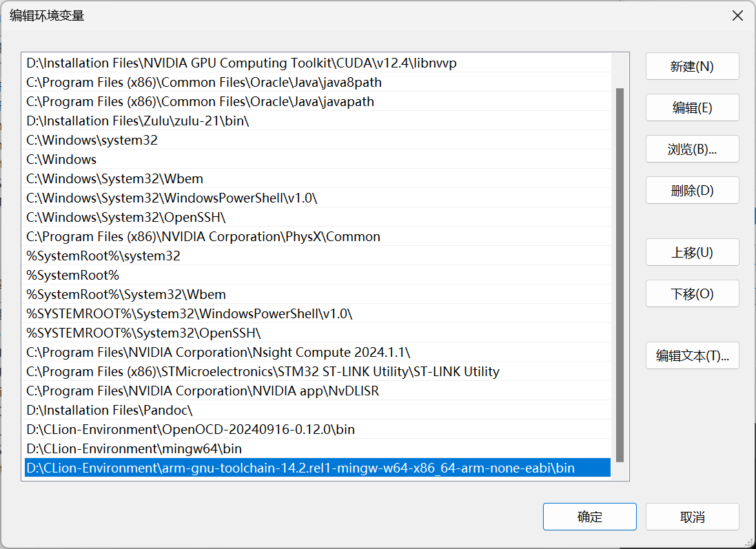The height and width of the screenshot is (549, 756).
Task: Click the path list vertical scrollbar thumb
Action: click(x=620, y=275)
